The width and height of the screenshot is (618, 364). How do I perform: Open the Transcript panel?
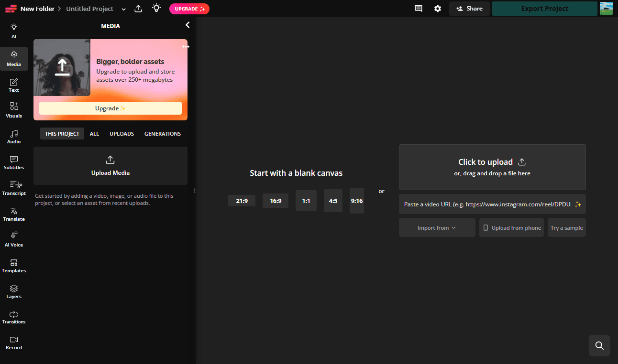[x=14, y=188]
